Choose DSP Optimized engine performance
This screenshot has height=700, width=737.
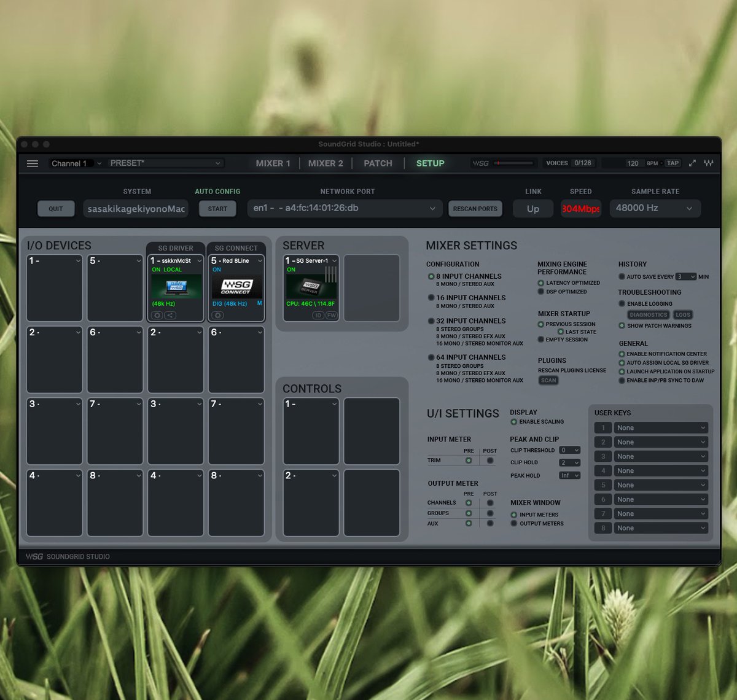[x=541, y=292]
